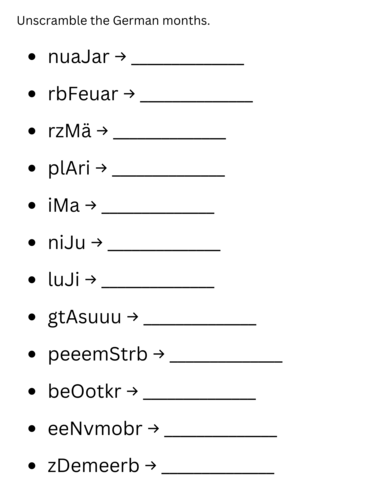The image size is (386, 500).
Task: Click the blank line after rbFeuar
Action: coord(197,101)
